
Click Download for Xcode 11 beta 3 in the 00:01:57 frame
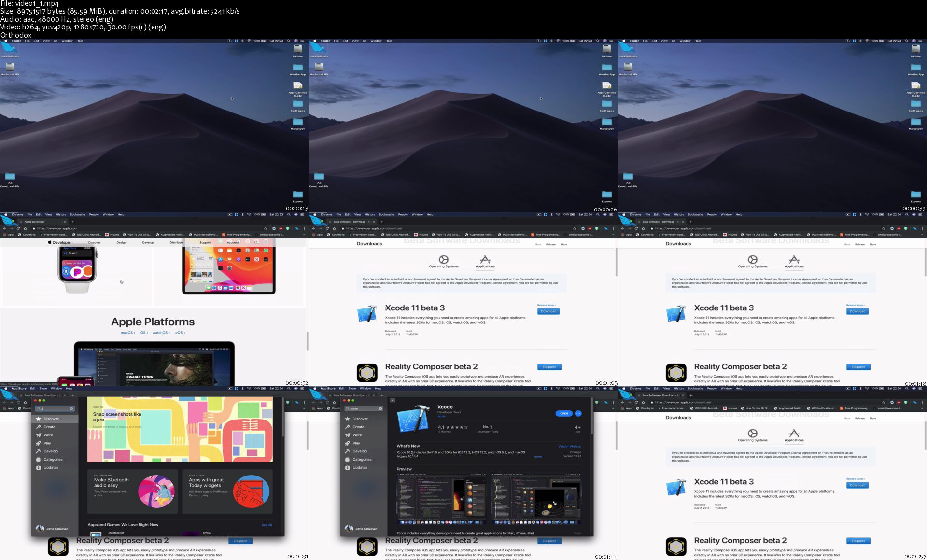point(857,485)
